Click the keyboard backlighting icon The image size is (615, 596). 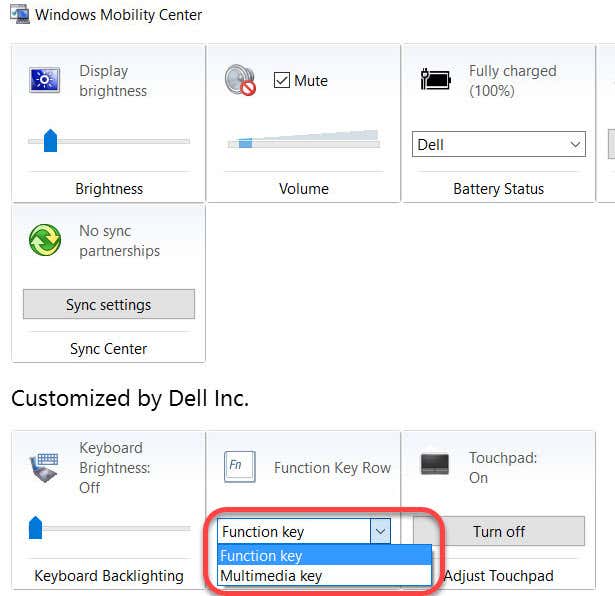click(46, 466)
